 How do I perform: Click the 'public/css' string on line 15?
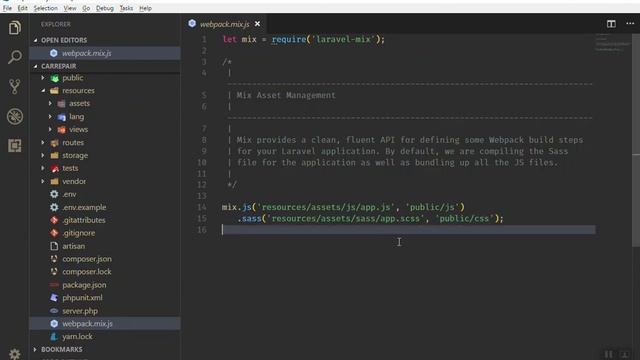(x=465, y=219)
